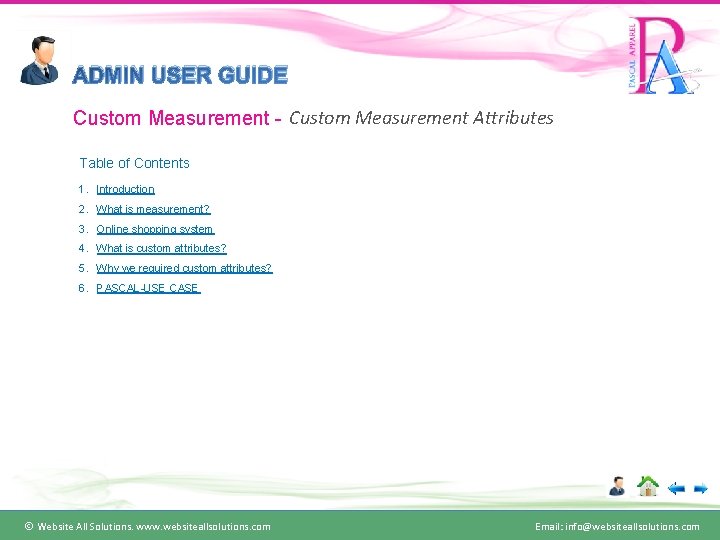The width and height of the screenshot is (720, 540).
Task: Click the 'Custom Measurement Attributes' italic subtitle
Action: (421, 118)
